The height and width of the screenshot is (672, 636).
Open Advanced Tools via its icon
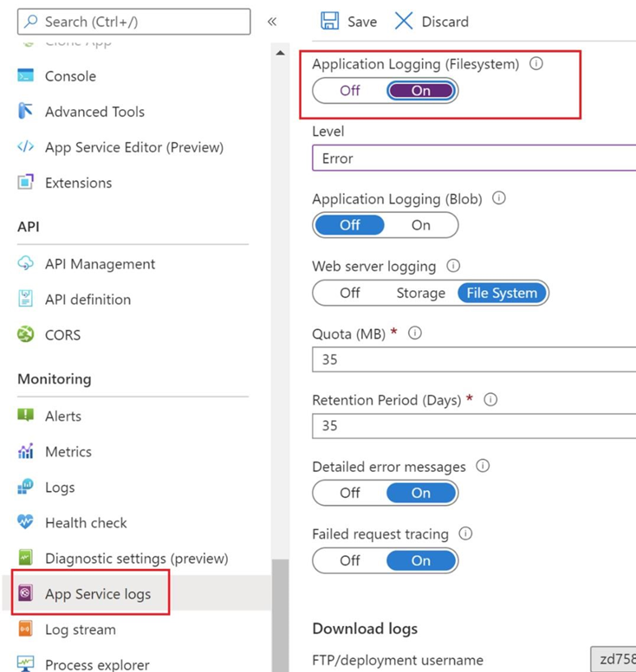point(26,112)
